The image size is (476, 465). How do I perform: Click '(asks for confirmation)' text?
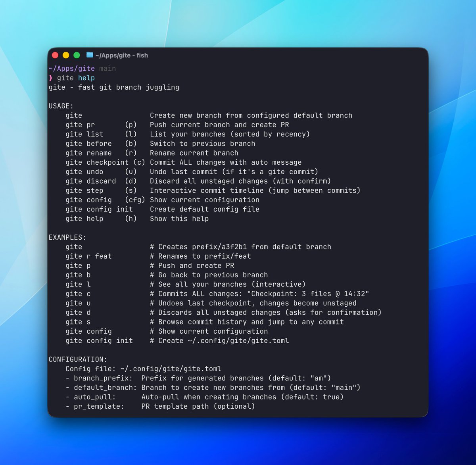[333, 313]
